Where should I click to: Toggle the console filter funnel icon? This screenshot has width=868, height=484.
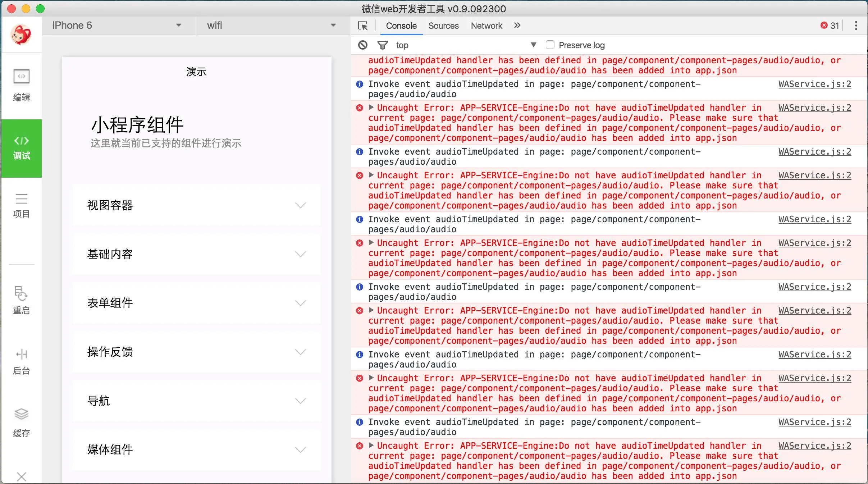[x=382, y=45]
